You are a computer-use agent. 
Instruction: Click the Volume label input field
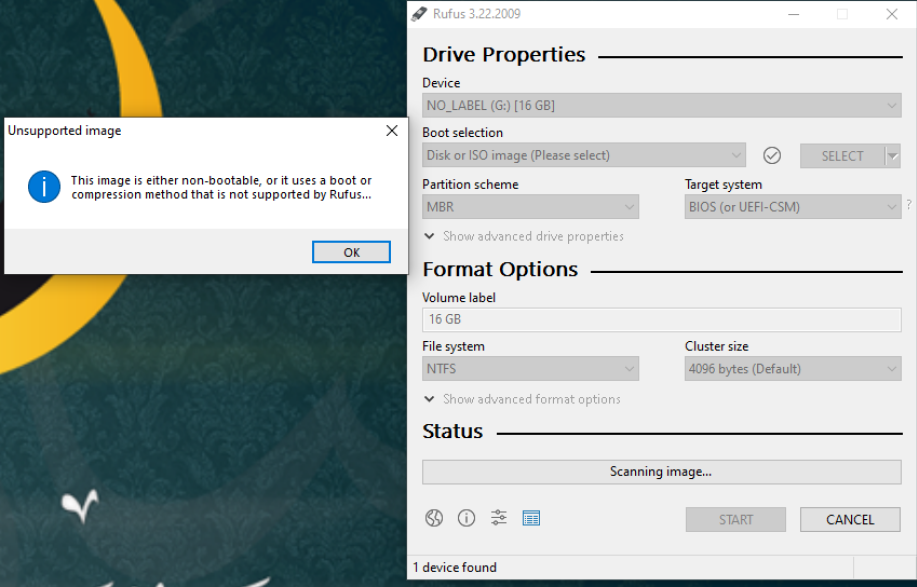(x=661, y=320)
